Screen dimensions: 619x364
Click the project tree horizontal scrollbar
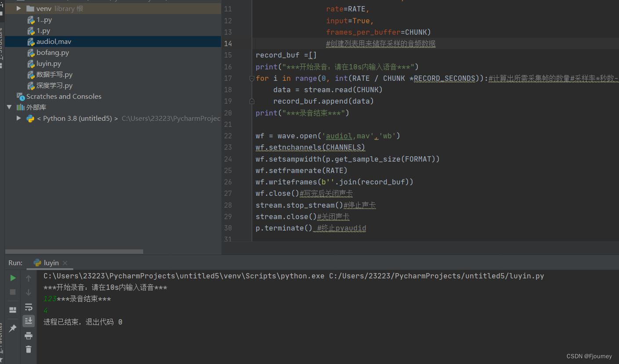tap(74, 252)
